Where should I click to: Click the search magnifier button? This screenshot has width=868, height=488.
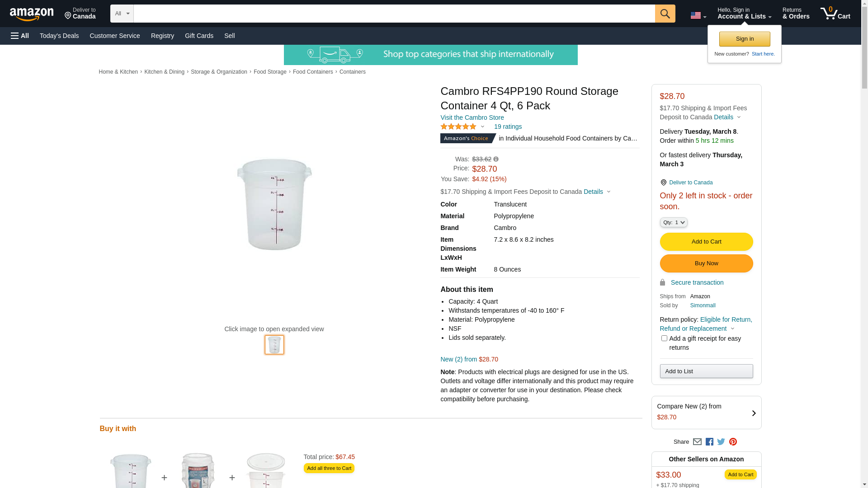[x=665, y=14]
